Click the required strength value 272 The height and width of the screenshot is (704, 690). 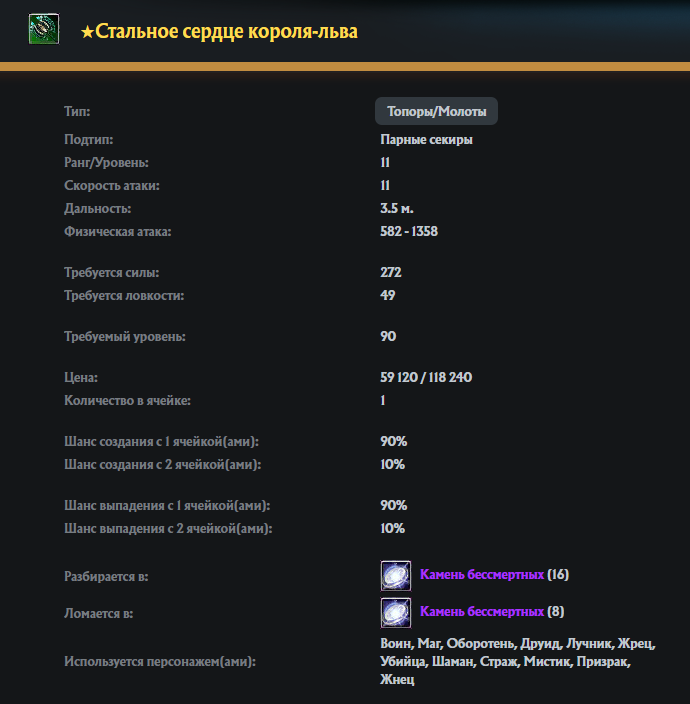[x=391, y=273]
